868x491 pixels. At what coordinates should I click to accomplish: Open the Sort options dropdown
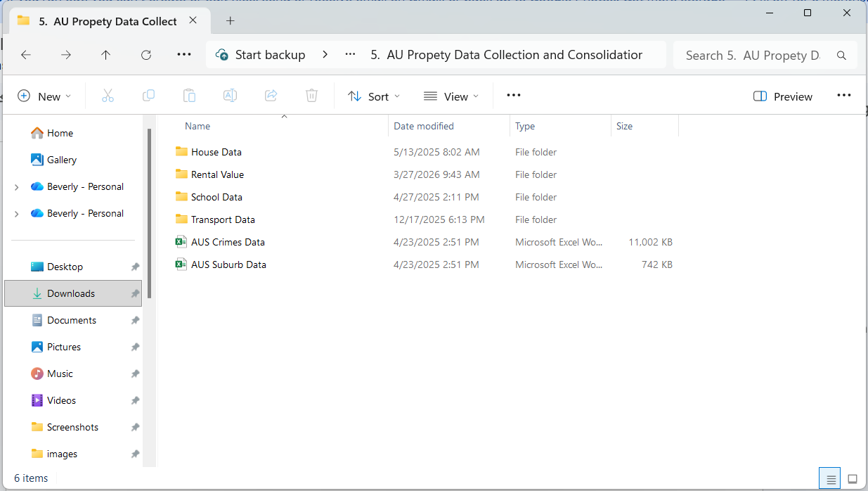[374, 96]
